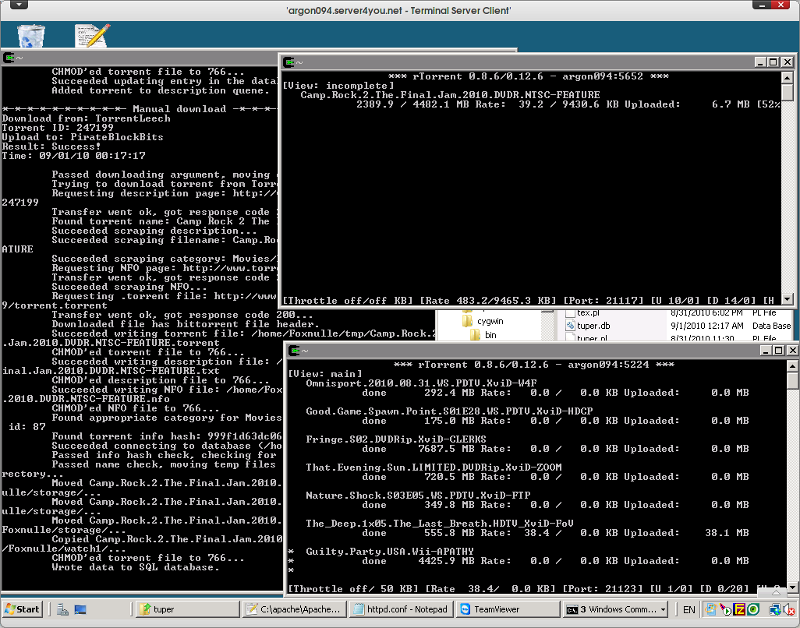The image size is (800, 628).
Task: Click scrollbar thumb in argon094:5224 rTorrent window
Action: (x=792, y=381)
